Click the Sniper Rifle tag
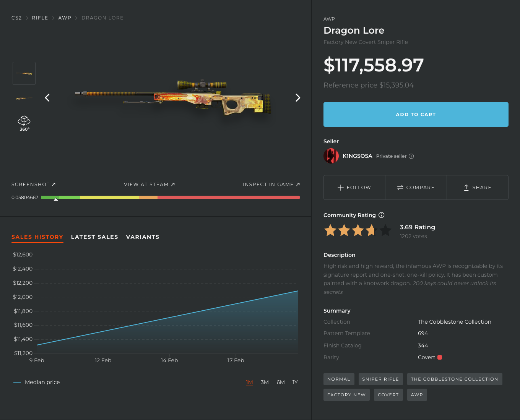This screenshot has height=420, width=520. pyautogui.click(x=380, y=379)
